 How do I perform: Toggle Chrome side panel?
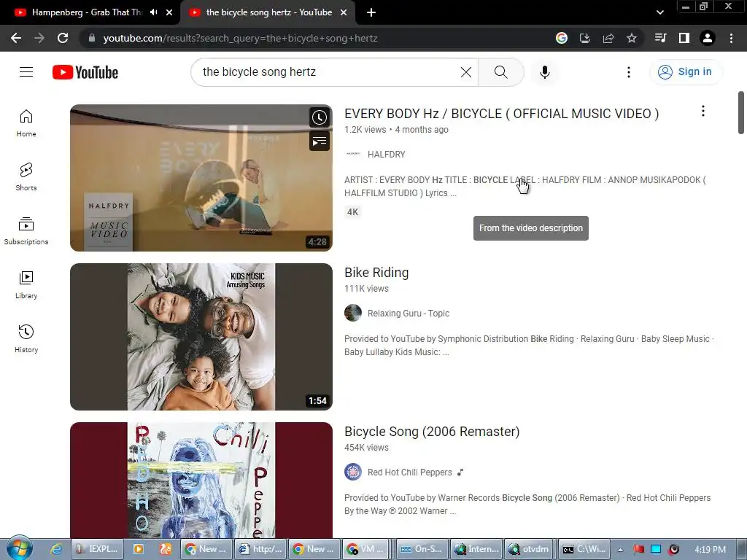(684, 38)
